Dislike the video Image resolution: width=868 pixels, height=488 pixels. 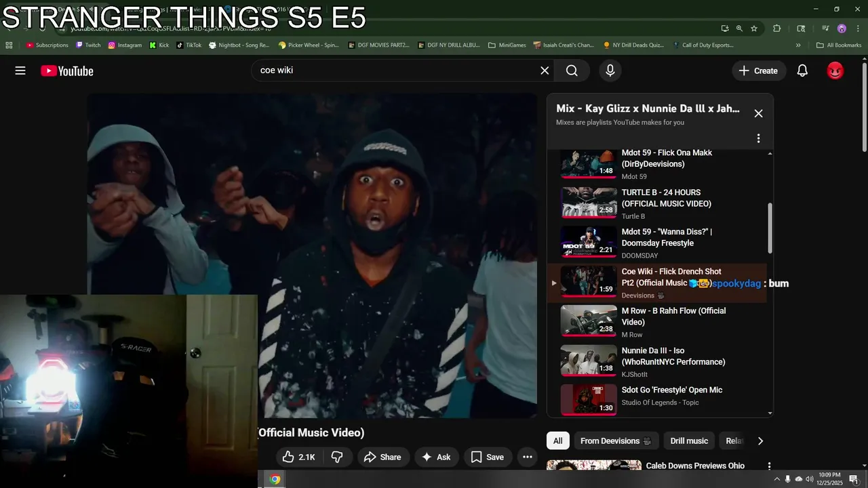[x=337, y=457]
